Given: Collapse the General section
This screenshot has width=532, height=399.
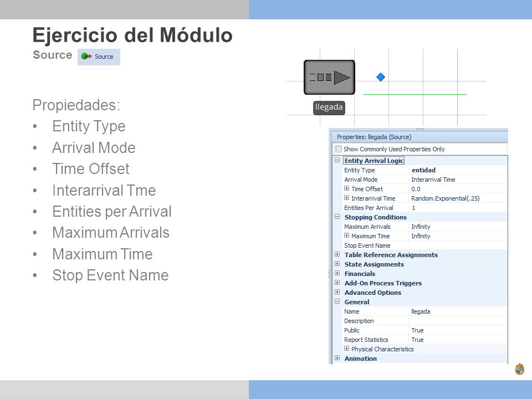Looking at the screenshot, I should point(337,301).
